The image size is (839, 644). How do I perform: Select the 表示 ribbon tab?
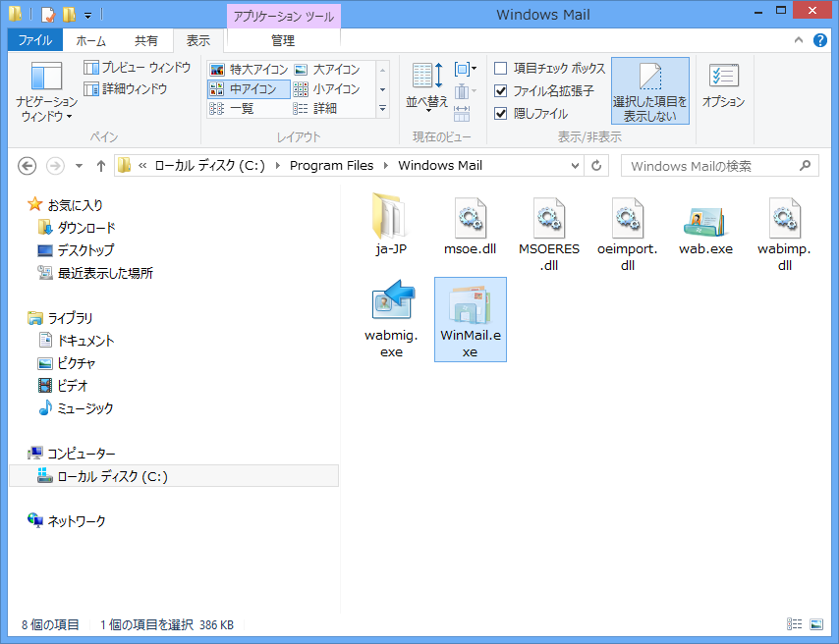point(198,40)
